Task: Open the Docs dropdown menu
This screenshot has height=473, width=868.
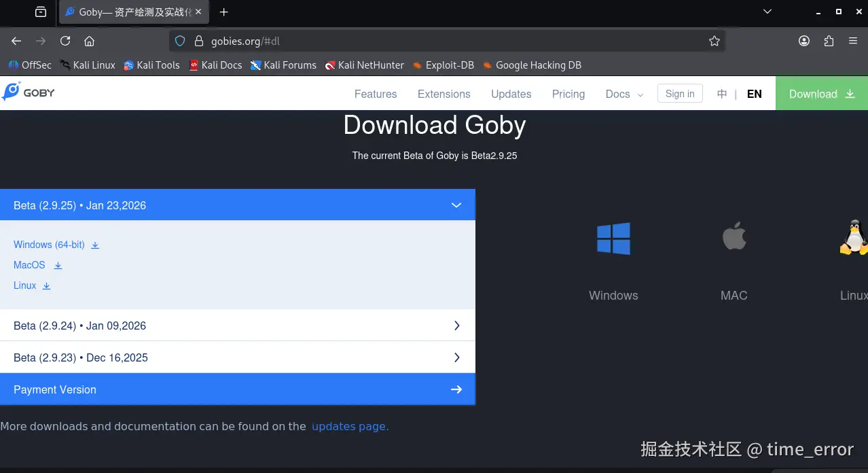Action: click(623, 94)
